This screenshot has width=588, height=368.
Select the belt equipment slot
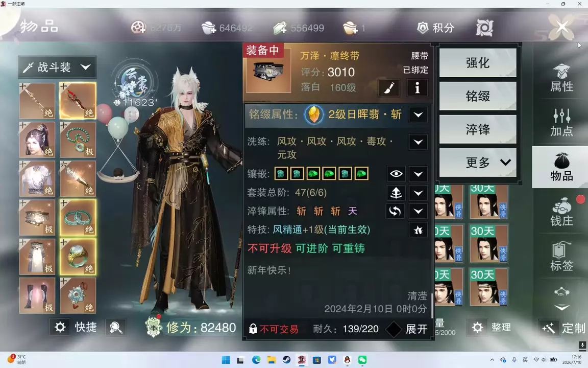(x=37, y=218)
